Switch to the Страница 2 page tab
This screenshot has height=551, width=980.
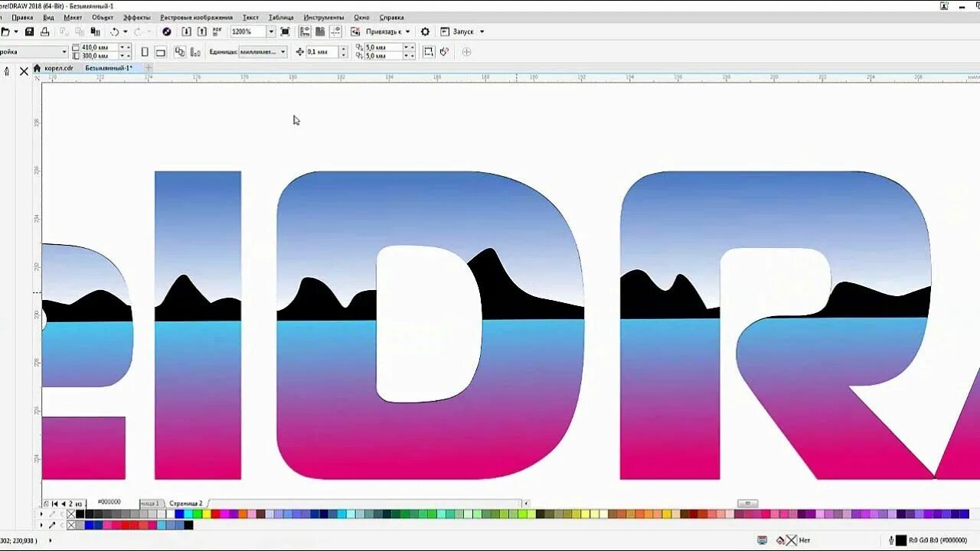click(x=186, y=504)
